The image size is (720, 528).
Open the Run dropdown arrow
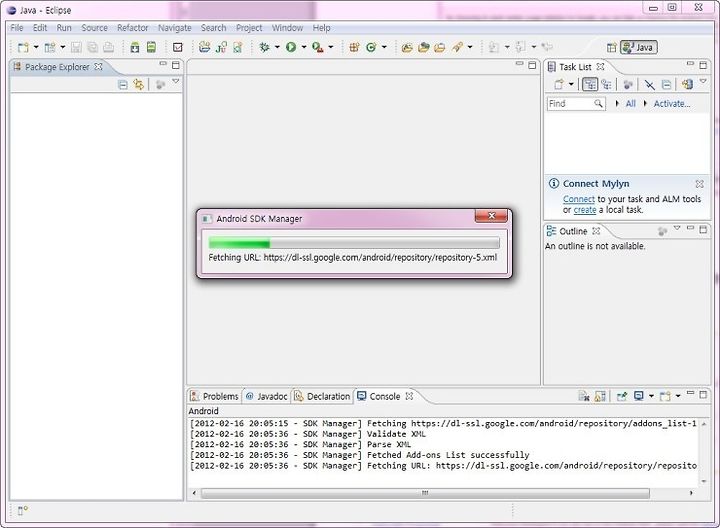coord(304,47)
